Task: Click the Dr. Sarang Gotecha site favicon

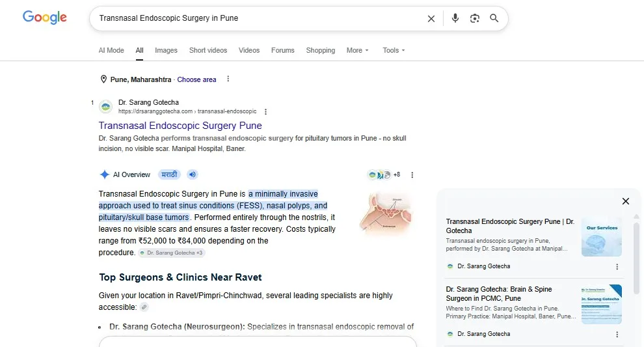Action: [x=106, y=107]
